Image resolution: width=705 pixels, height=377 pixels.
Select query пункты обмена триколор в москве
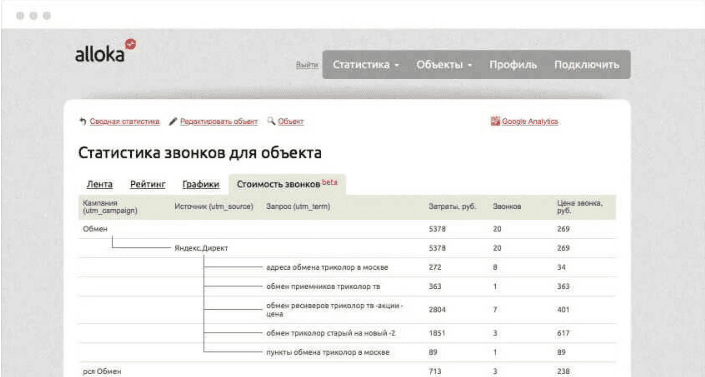pyautogui.click(x=328, y=352)
